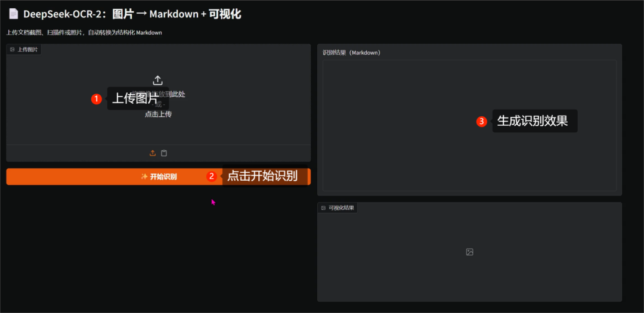Click the small image icon in 可视化结果 label
Image resolution: width=644 pixels, height=313 pixels.
(x=323, y=208)
